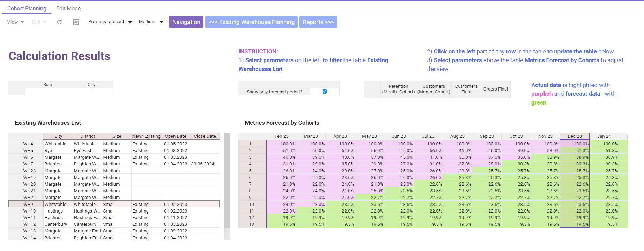
Task: Select the WH7 Brighton warehouse row
Action: pos(28,164)
